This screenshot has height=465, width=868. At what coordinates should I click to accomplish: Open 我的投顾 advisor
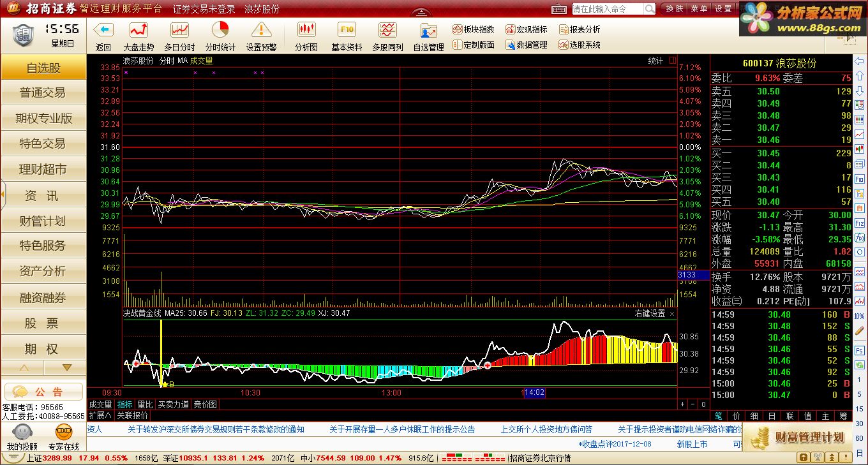22,437
